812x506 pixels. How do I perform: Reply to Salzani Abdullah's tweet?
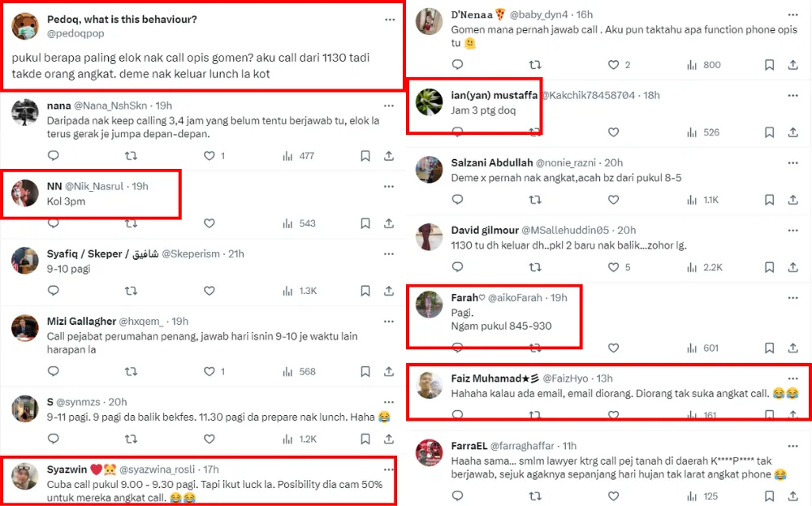click(x=457, y=200)
